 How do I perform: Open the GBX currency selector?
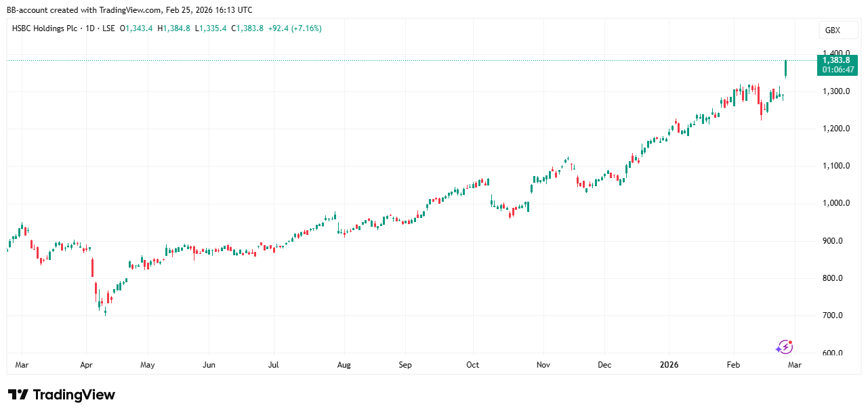(x=832, y=30)
